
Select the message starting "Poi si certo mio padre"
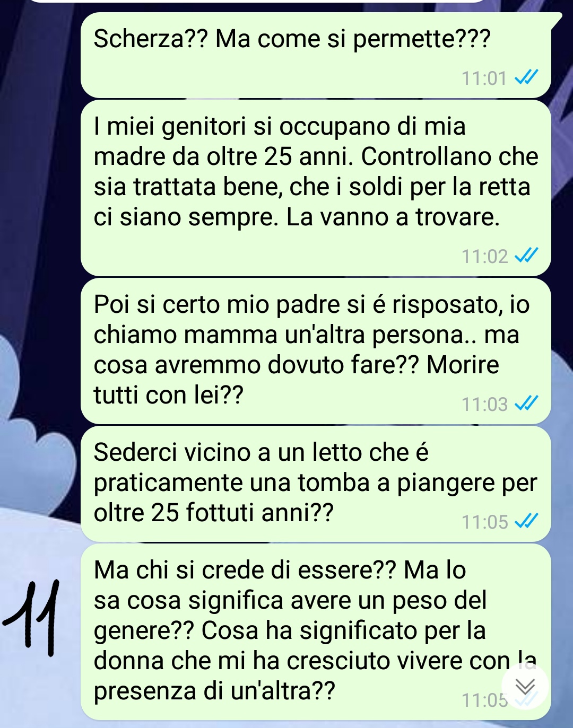pos(316,351)
